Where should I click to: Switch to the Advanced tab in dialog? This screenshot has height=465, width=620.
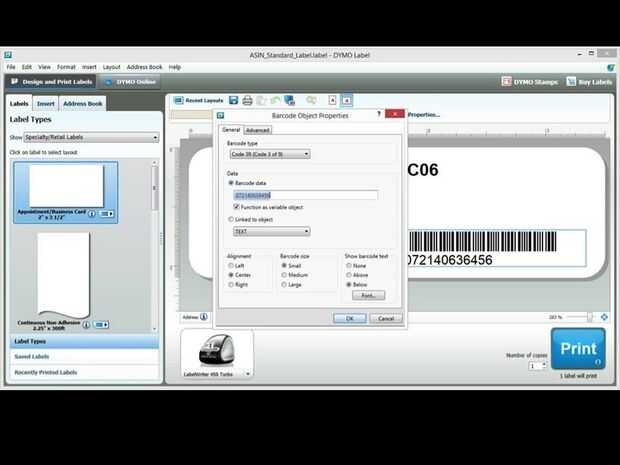tap(258, 130)
